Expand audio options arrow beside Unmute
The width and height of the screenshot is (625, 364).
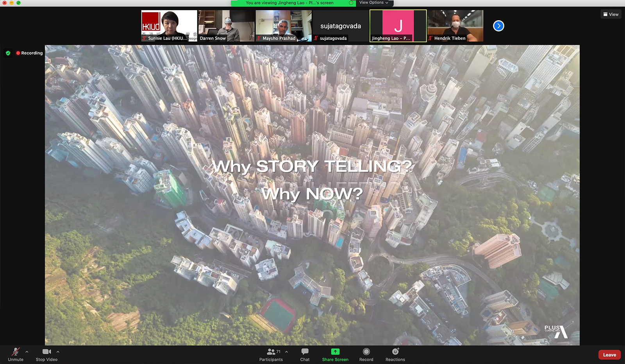pos(27,352)
